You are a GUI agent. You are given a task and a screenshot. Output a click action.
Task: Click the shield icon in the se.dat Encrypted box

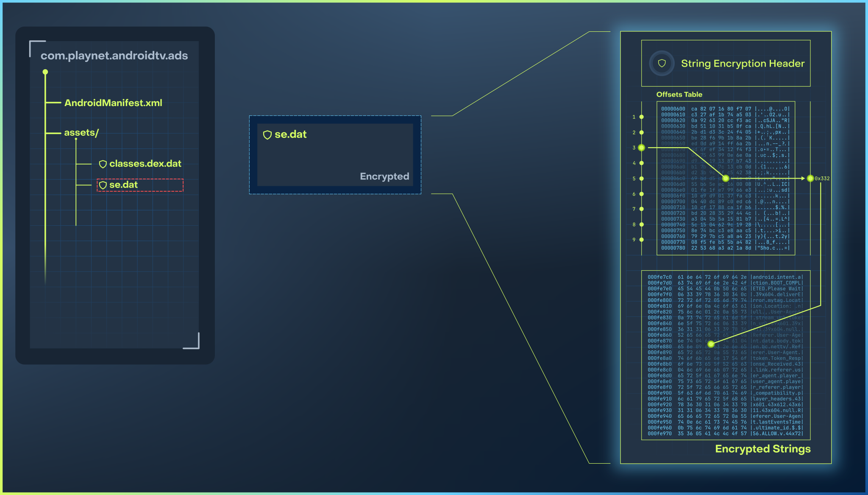pos(267,135)
